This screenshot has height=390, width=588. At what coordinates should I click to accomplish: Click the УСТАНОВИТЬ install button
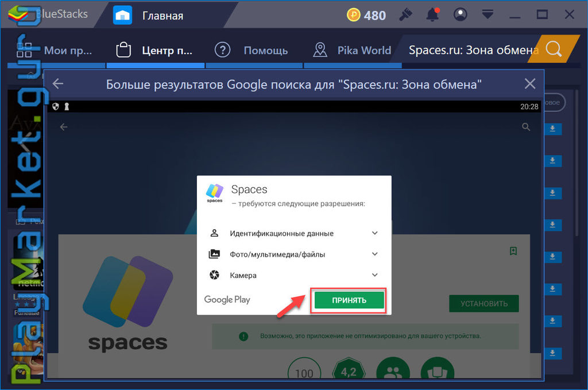(483, 303)
